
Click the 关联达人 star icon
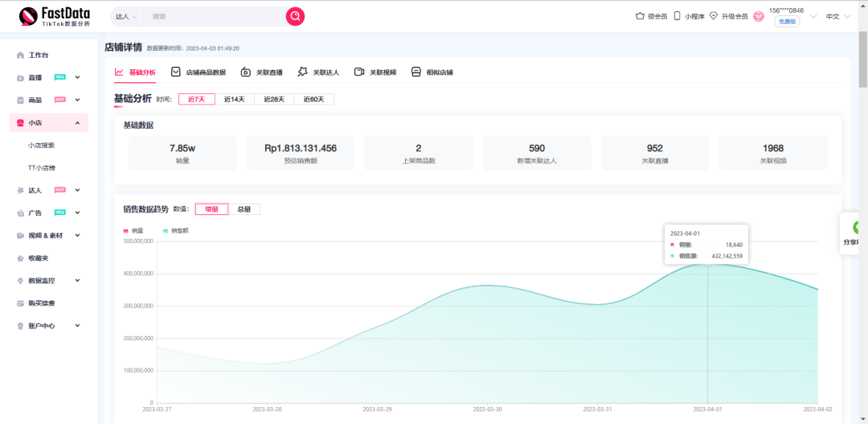[302, 72]
